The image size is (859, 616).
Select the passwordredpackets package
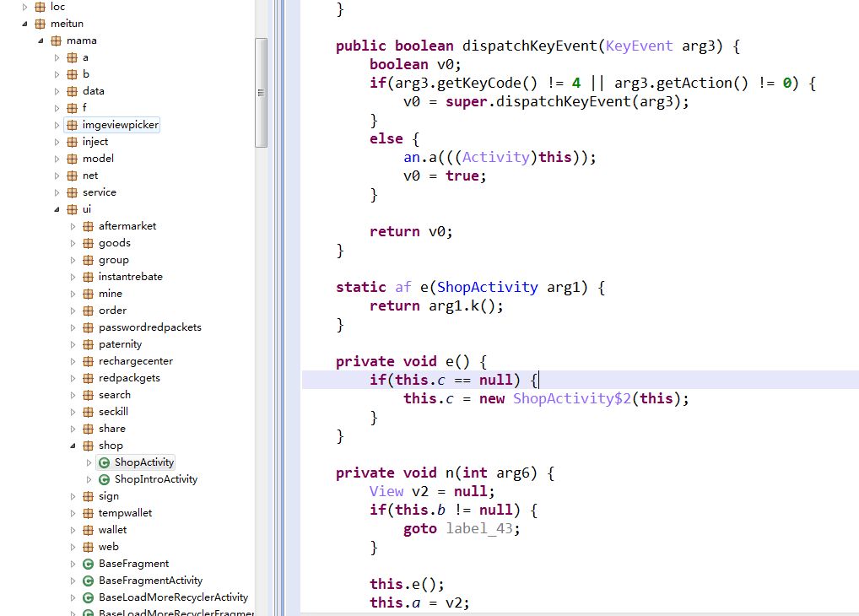point(150,327)
